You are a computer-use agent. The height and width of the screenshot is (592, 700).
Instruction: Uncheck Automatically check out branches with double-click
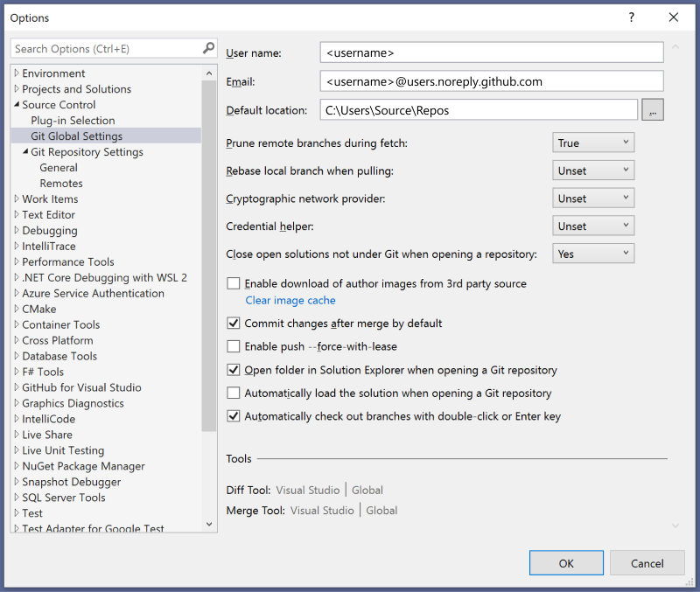(x=234, y=415)
